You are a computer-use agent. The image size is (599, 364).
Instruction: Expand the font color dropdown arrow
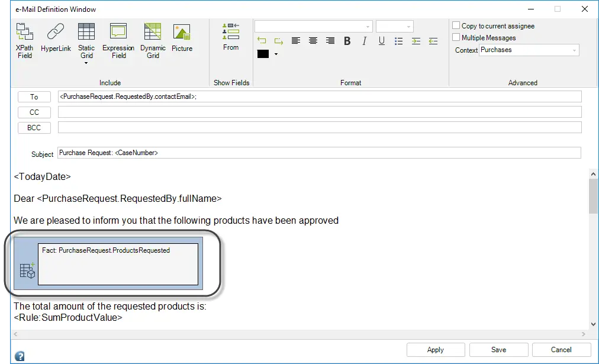pyautogui.click(x=276, y=54)
